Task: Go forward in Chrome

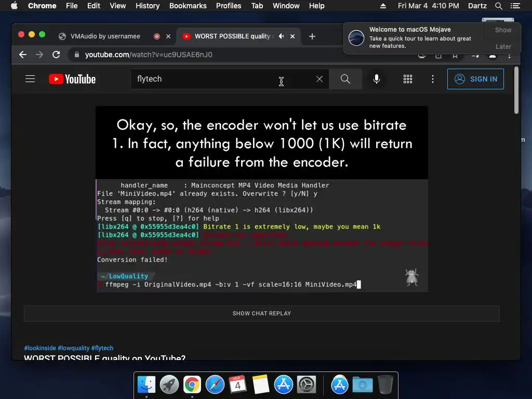Action: pos(39,55)
